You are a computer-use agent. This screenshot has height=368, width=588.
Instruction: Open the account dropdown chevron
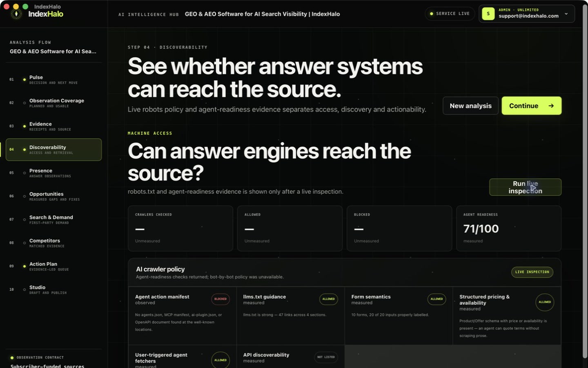566,14
